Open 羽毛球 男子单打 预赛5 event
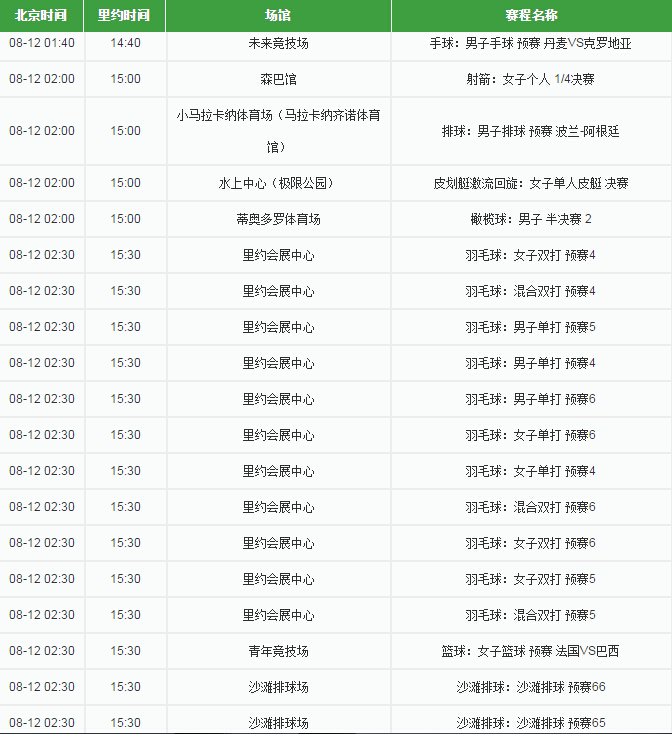The width and height of the screenshot is (672, 734). pos(531,327)
